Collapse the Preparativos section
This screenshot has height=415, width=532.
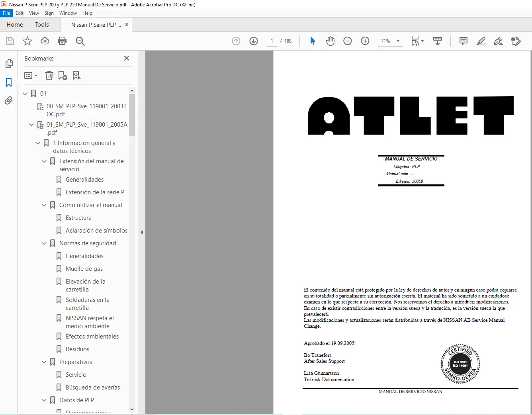(44, 362)
